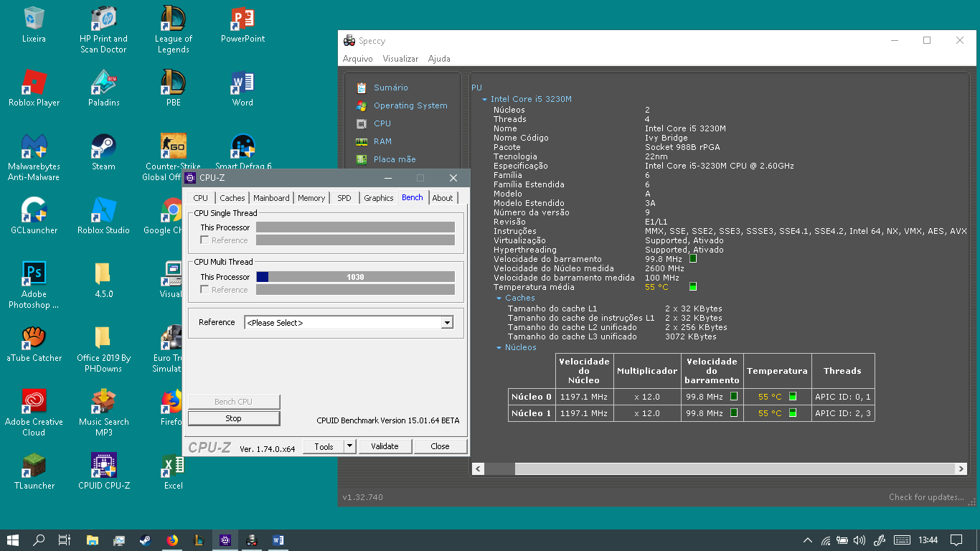Collapse the Núcleos section
Image resolution: width=980 pixels, height=551 pixels.
coord(499,347)
